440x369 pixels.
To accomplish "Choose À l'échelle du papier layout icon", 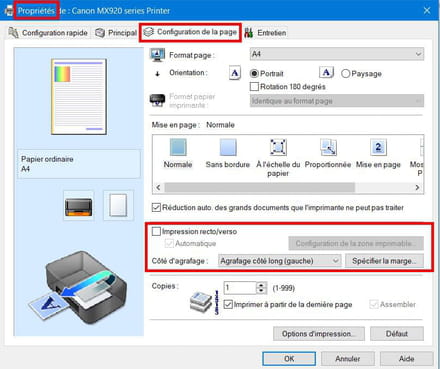I will (278, 147).
